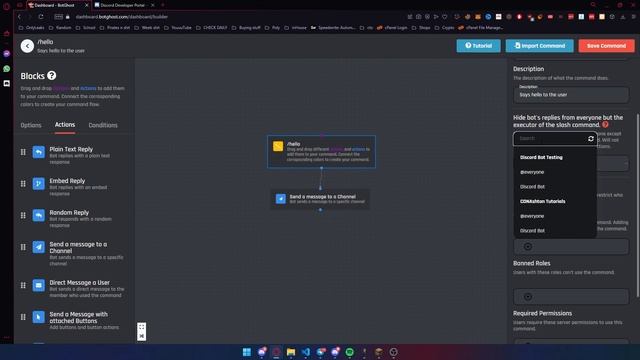Switch to Dashboard - BotGhost browser tab
This screenshot has height=360, width=640.
(x=55, y=5)
